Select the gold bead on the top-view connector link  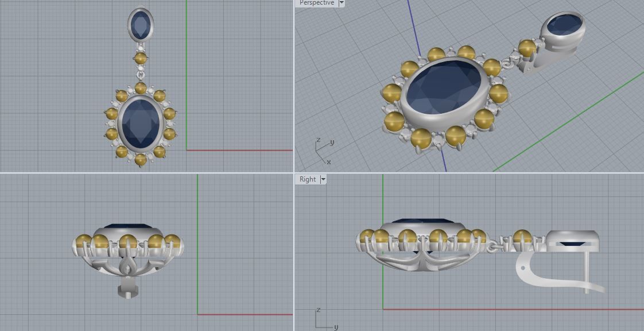pos(141,59)
